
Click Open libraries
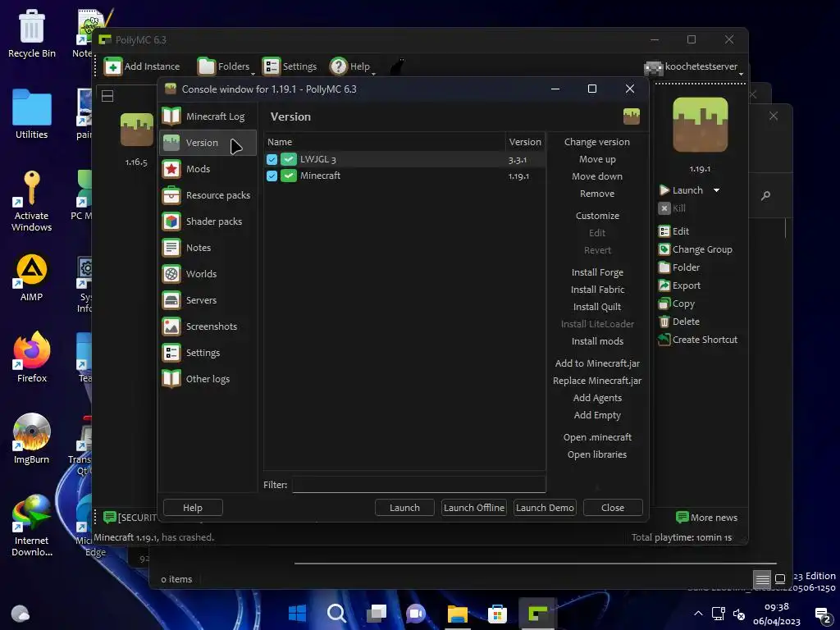coord(597,454)
